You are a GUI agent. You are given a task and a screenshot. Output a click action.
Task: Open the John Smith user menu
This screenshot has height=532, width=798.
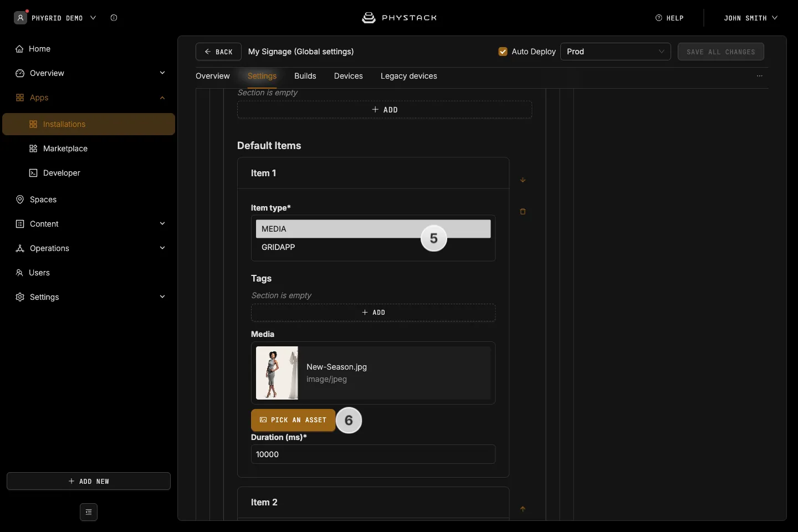[751, 18]
